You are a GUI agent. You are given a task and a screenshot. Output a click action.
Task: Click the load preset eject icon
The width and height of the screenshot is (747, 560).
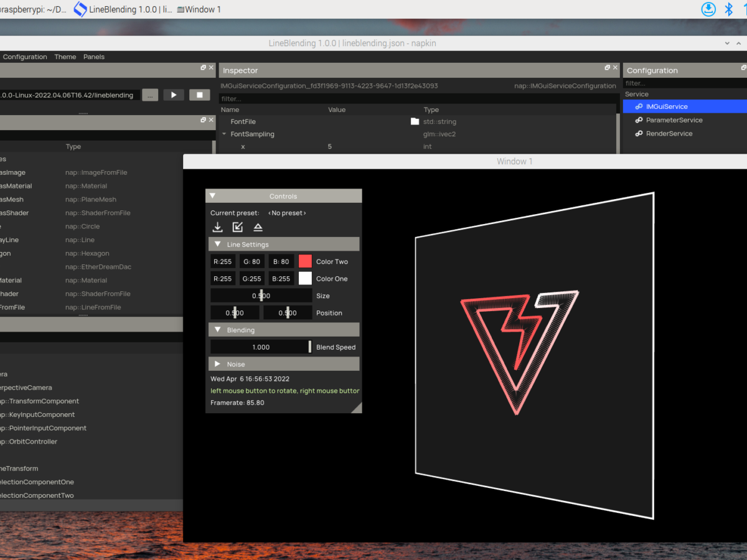click(x=258, y=227)
